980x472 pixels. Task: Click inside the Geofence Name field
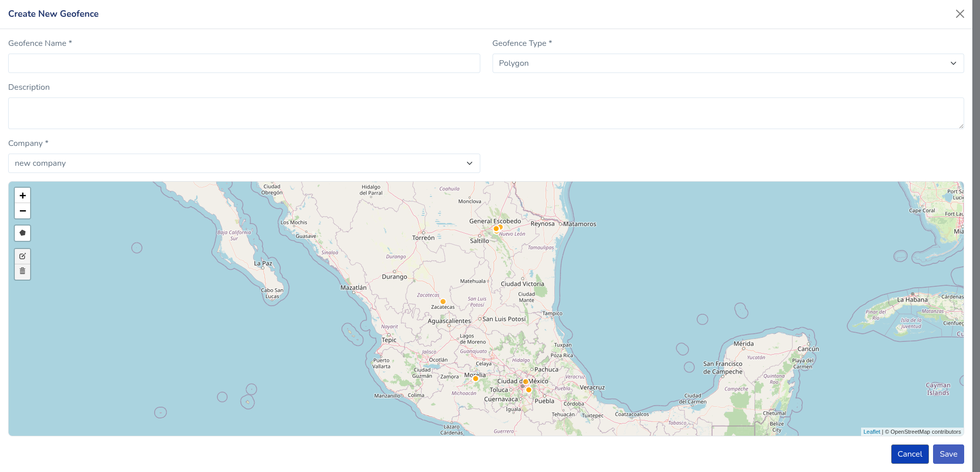[x=243, y=63]
